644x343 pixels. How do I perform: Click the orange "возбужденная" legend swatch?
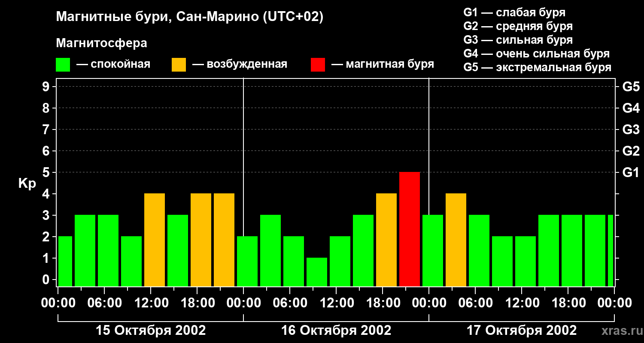tap(179, 65)
